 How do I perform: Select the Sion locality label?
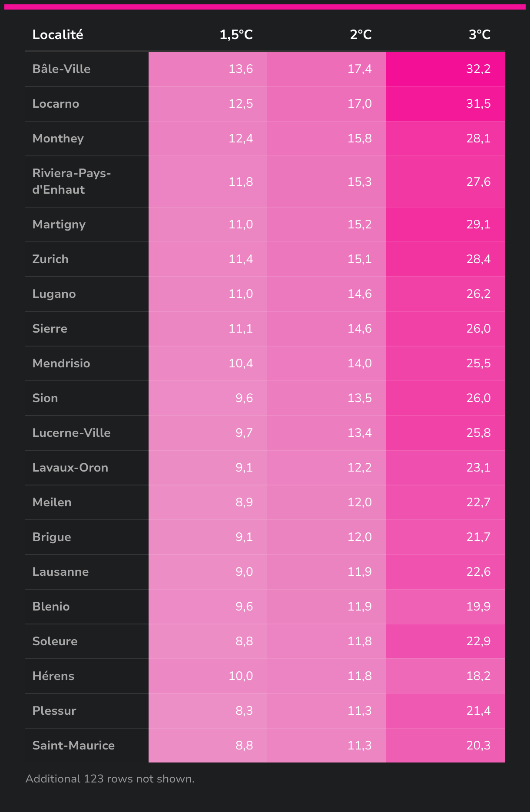pos(45,398)
